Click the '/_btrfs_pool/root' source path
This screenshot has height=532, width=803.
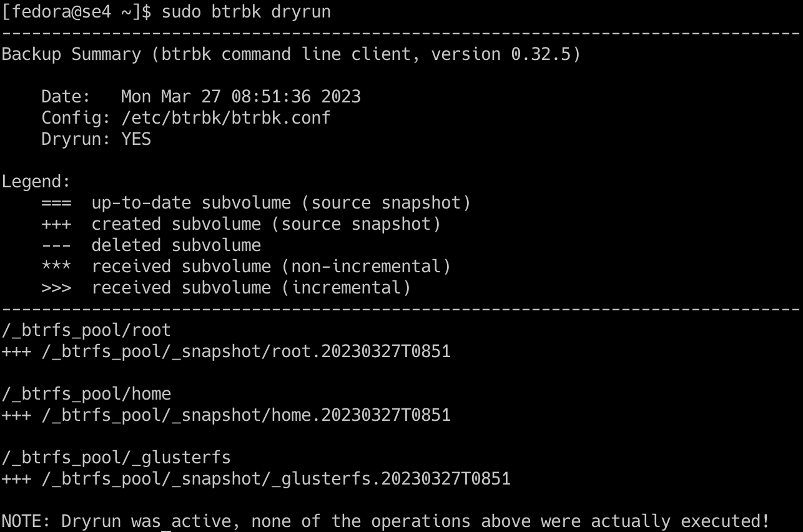tap(86, 330)
